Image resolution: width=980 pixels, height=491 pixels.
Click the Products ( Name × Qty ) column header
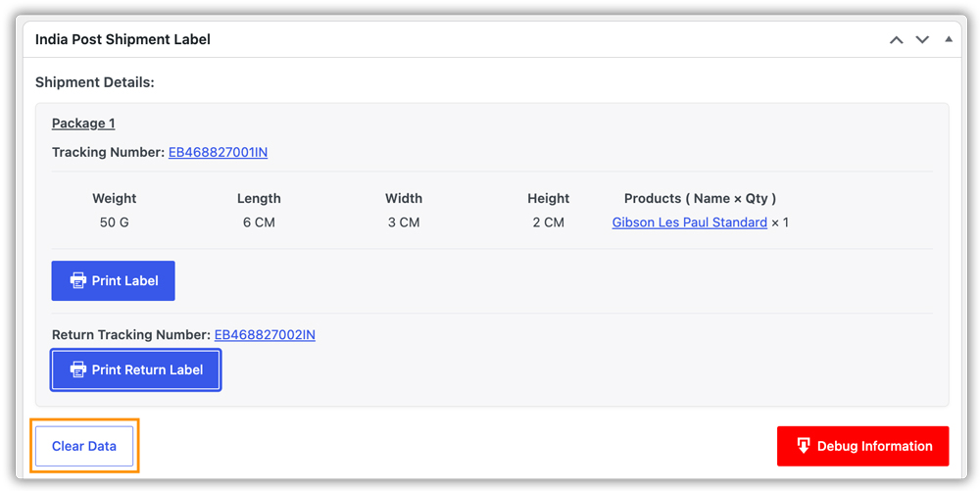[x=700, y=199]
